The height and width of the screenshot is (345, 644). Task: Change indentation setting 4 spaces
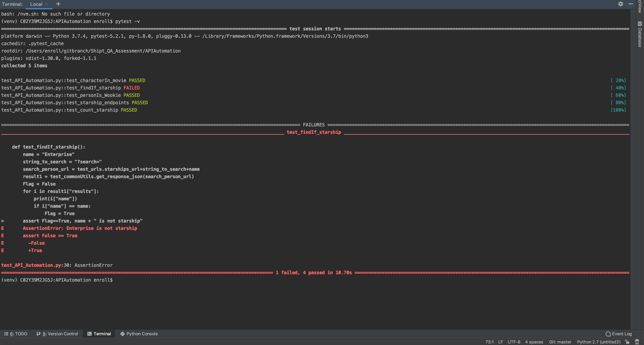tap(534, 342)
